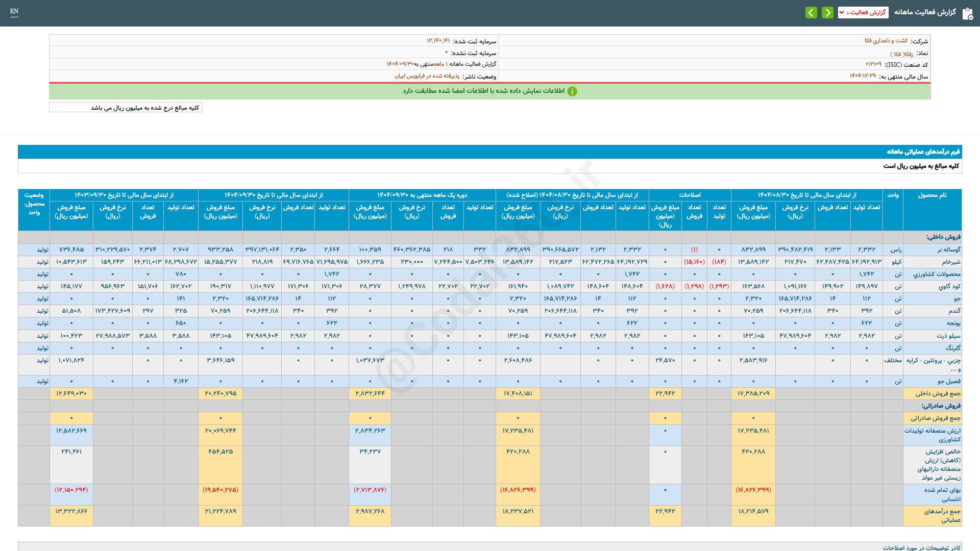This screenshot has width=980, height=551.
Task: Click the green right-arrow navigation button
Action: coord(827,12)
